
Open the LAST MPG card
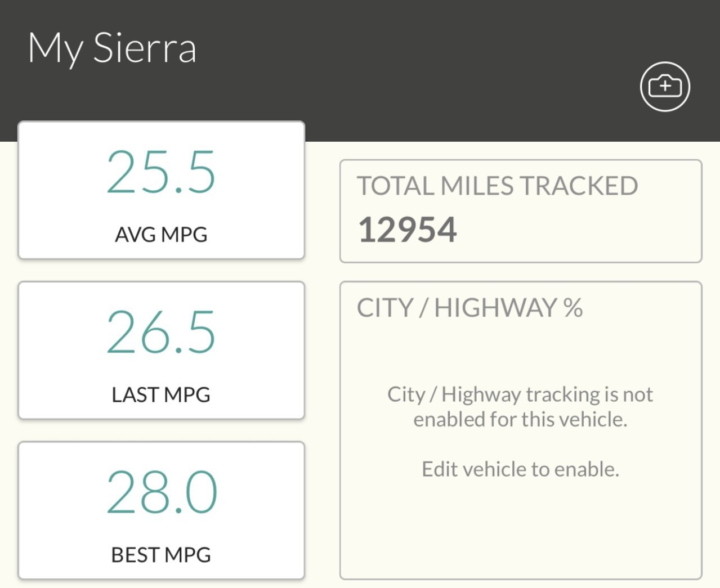coord(162,351)
